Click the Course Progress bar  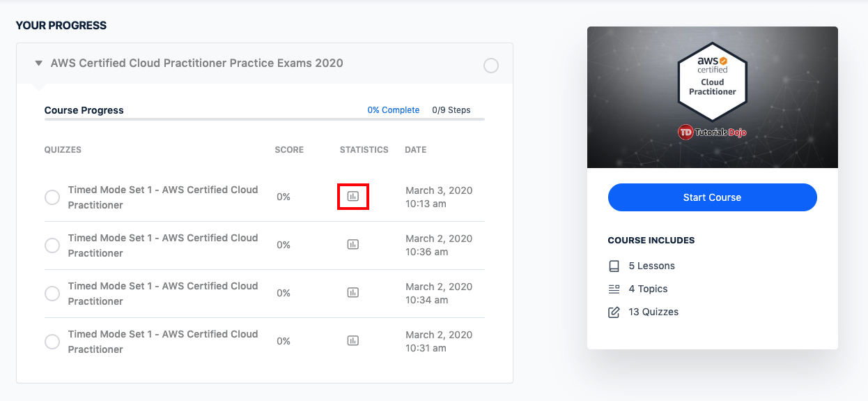click(264, 120)
